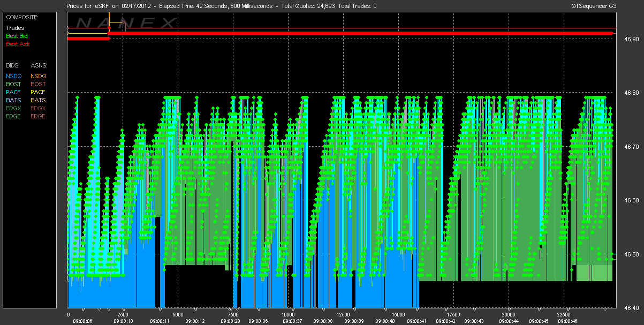
Task: Click the 46.60 price axis label
Action: click(631, 201)
